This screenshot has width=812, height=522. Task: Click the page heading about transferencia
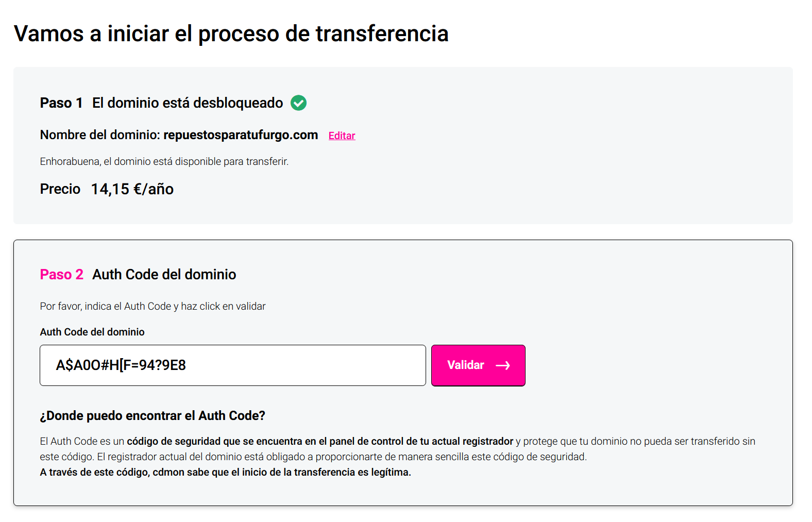pos(231,33)
